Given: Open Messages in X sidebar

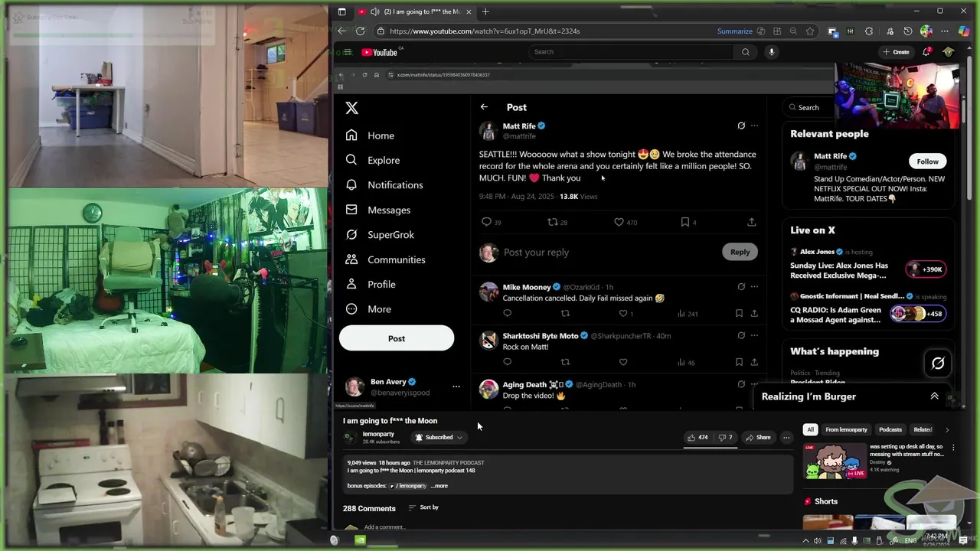Looking at the screenshot, I should click(x=378, y=210).
